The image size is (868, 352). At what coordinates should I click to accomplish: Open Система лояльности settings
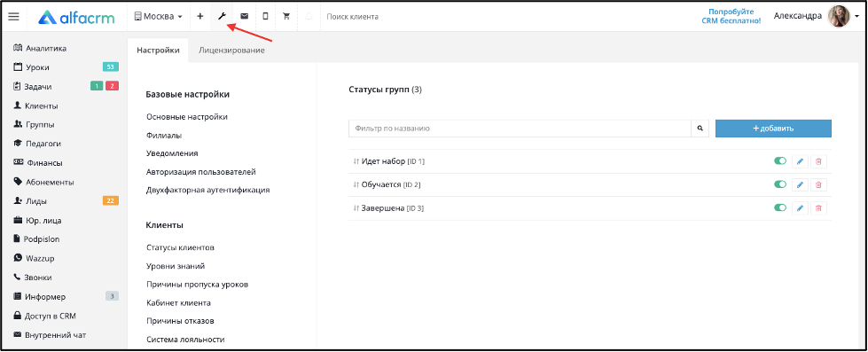pos(185,340)
